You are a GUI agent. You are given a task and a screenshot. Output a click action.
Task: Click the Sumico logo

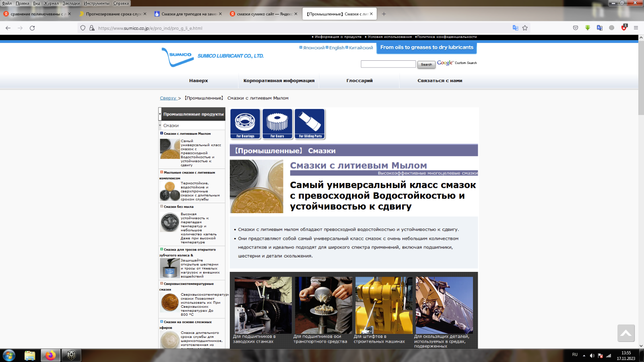tap(178, 57)
